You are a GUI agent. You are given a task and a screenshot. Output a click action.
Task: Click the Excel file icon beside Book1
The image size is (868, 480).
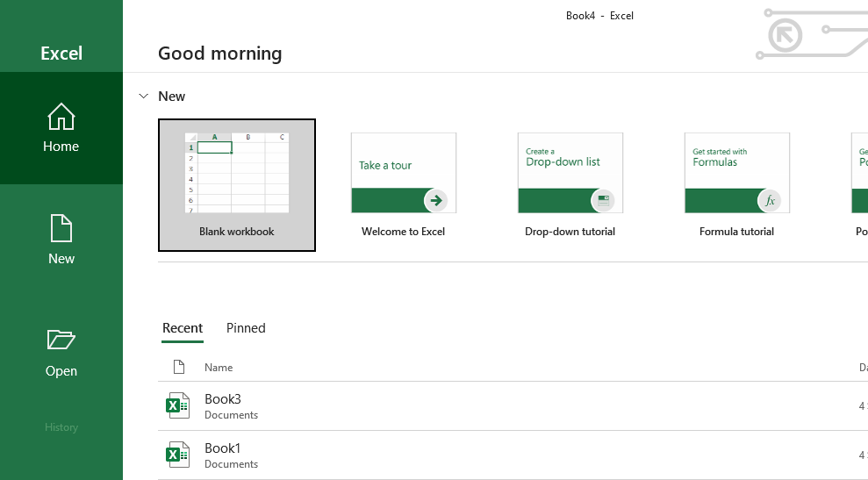pyautogui.click(x=178, y=455)
